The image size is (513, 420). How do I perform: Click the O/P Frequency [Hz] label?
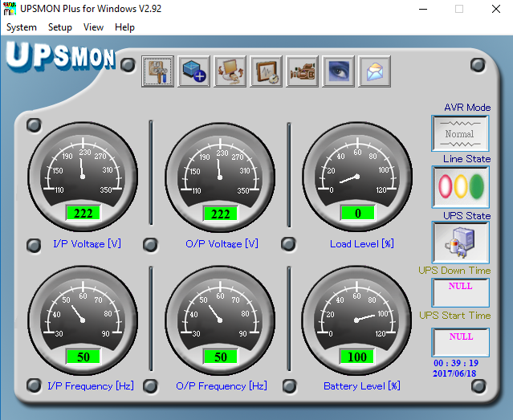coord(222,386)
